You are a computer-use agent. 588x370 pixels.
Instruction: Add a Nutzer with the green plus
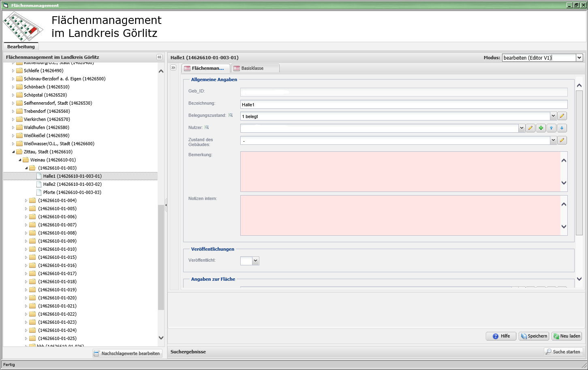(x=541, y=128)
